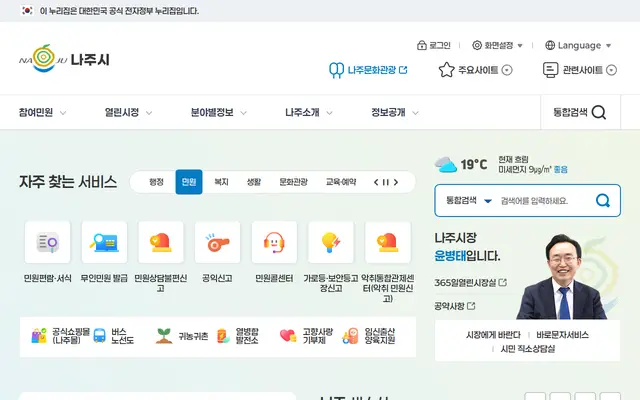Open the 통합검색 search category dropdown
This screenshot has height=400, width=640.
(x=469, y=200)
